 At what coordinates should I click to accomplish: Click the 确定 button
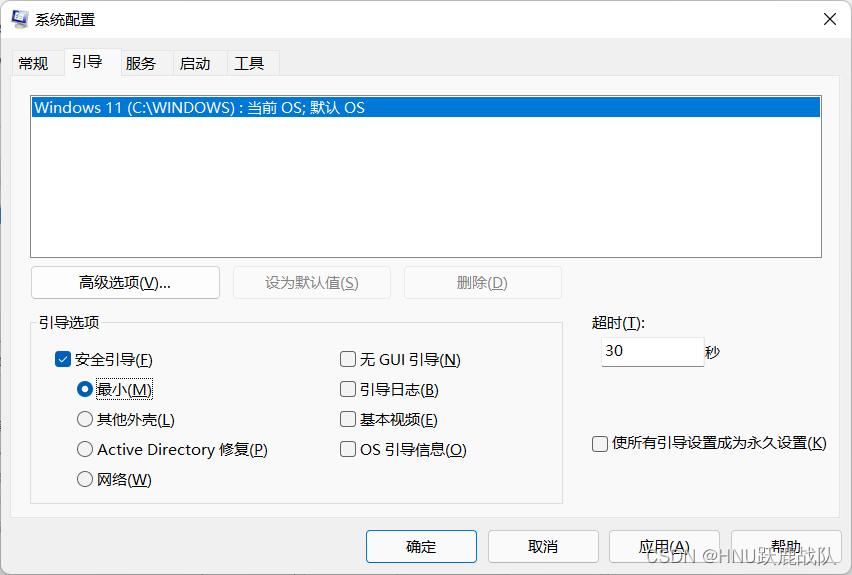click(421, 546)
